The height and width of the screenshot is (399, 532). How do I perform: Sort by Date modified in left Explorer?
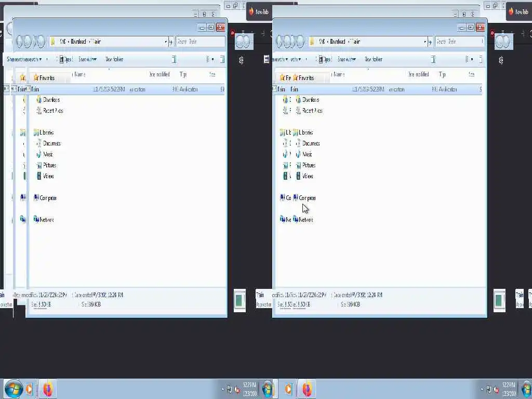(x=159, y=74)
